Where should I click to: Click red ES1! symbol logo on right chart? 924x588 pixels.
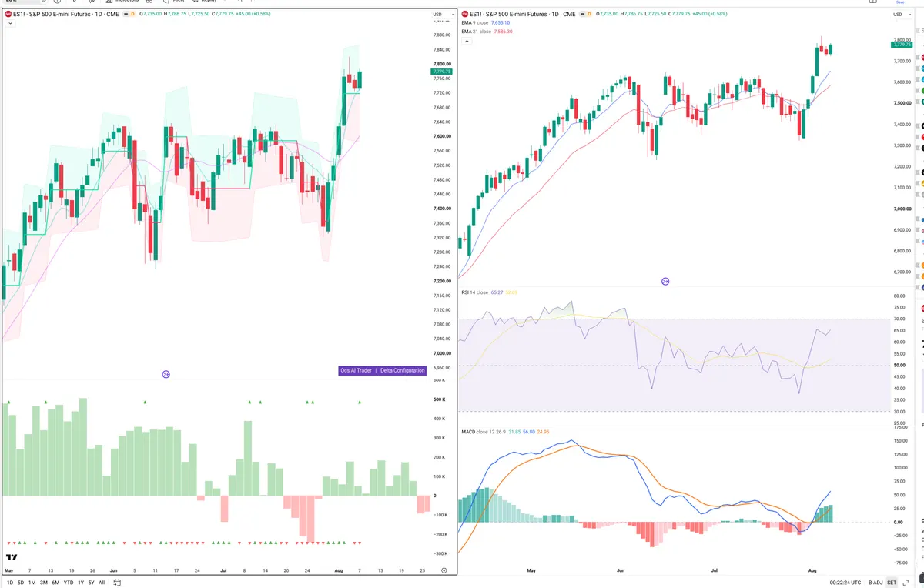465,14
